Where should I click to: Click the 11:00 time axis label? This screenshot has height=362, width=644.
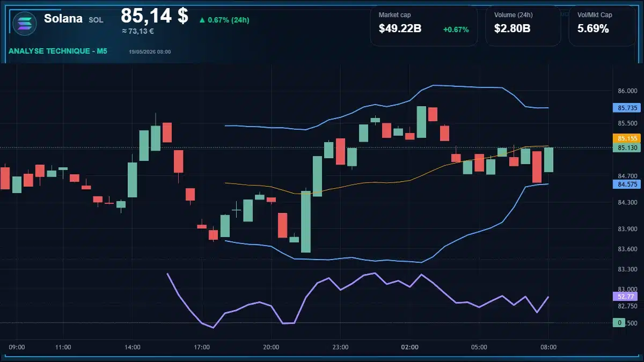pos(63,347)
